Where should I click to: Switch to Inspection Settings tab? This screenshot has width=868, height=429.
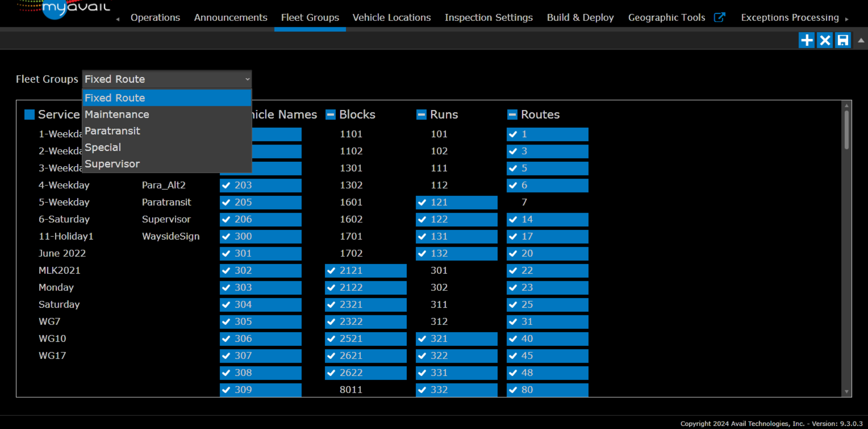coord(489,17)
